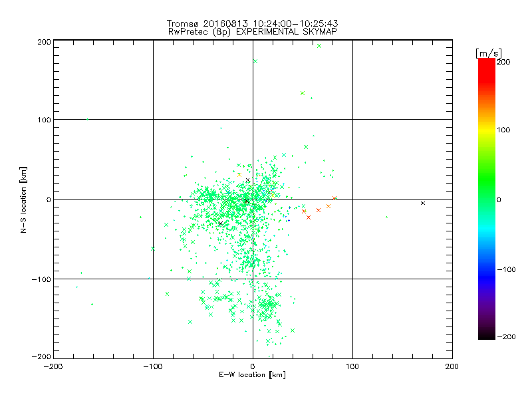Click the colorbar tick label 0

[x=499, y=200]
